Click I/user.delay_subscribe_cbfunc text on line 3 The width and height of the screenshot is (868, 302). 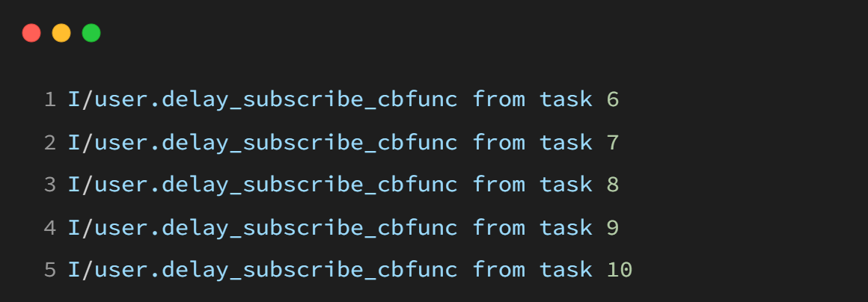tap(263, 185)
